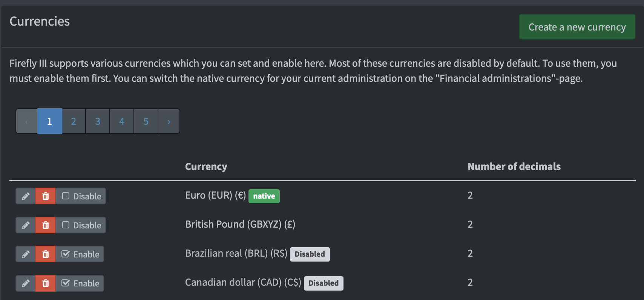Delete the British Pound via trash icon

point(46,225)
